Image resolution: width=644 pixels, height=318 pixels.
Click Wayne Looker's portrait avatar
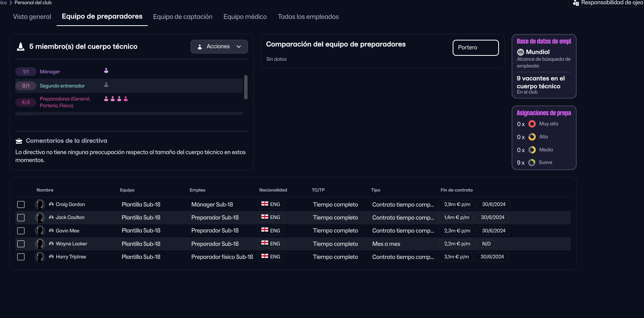click(40, 244)
